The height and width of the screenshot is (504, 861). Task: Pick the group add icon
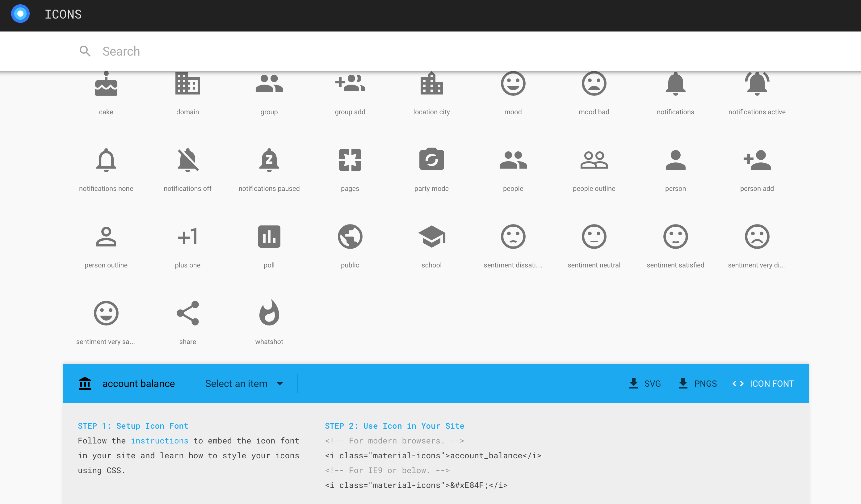click(x=350, y=83)
